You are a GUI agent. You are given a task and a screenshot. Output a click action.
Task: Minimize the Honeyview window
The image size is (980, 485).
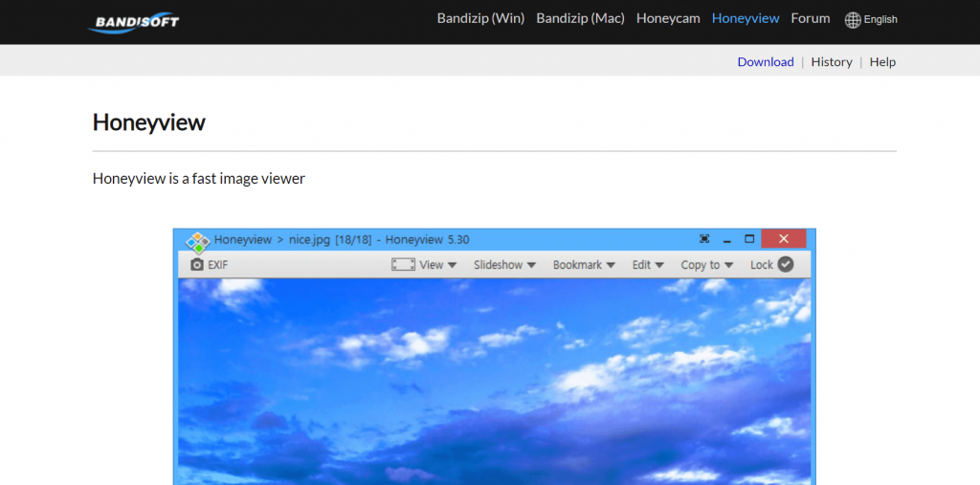pos(727,240)
